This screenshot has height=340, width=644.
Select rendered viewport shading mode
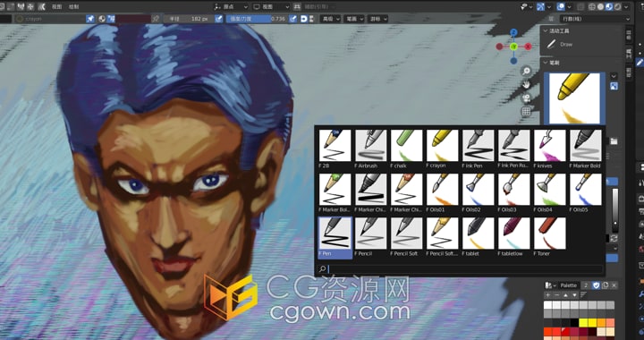(617, 7)
